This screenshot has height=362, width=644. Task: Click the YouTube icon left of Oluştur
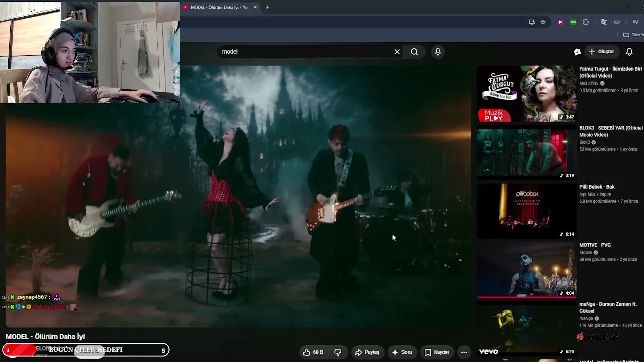pyautogui.click(x=577, y=52)
